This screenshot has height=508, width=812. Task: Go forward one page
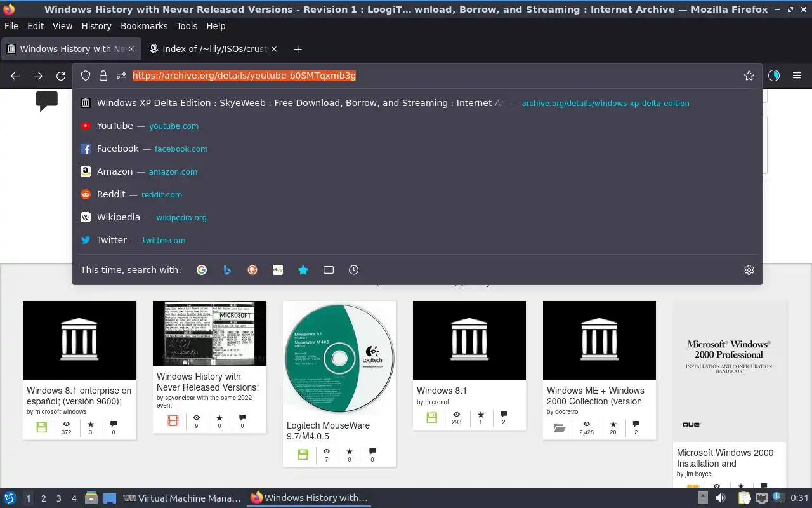tap(38, 76)
